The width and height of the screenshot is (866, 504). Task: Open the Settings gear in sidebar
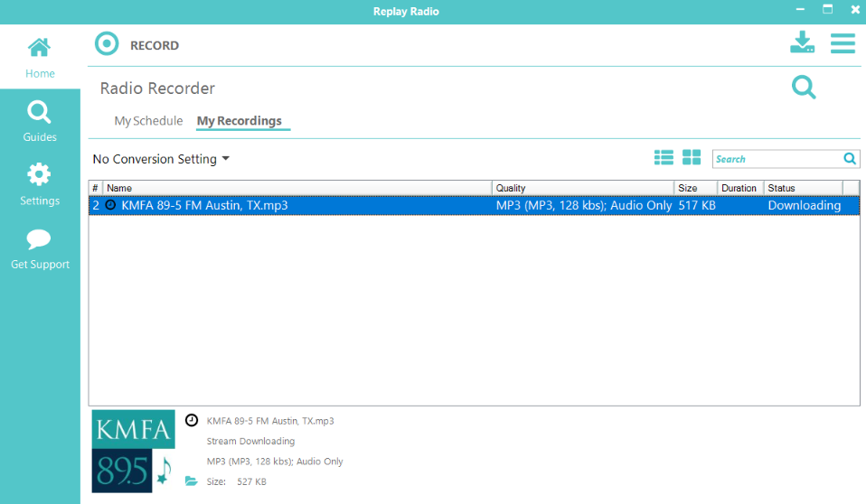(x=40, y=184)
